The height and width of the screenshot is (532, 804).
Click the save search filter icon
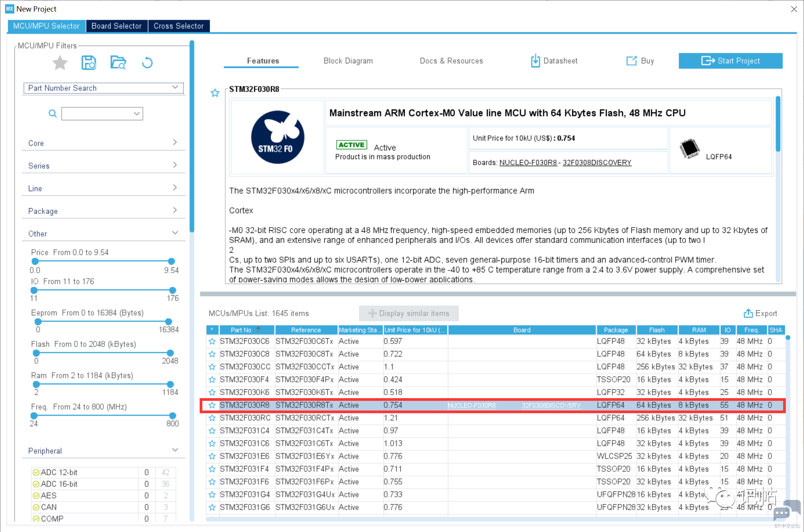pos(89,63)
